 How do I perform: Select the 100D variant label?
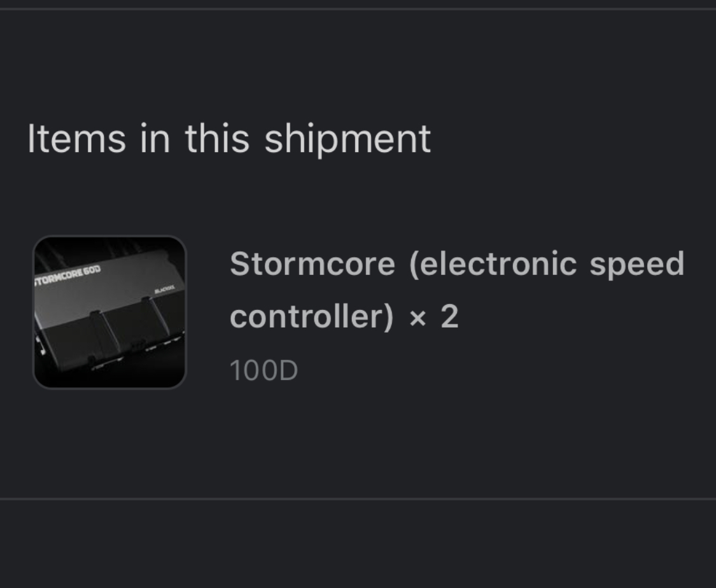point(263,370)
